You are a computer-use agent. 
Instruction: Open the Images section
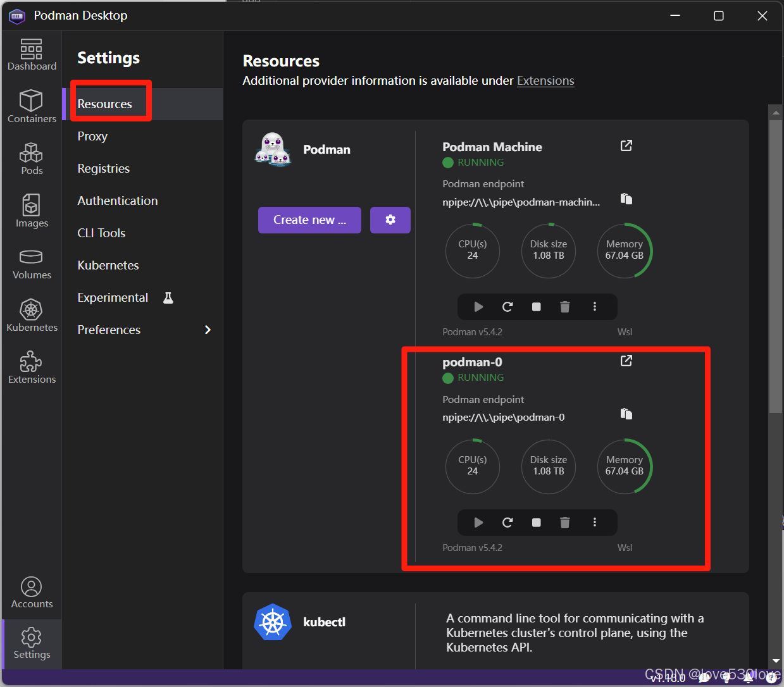coord(32,211)
